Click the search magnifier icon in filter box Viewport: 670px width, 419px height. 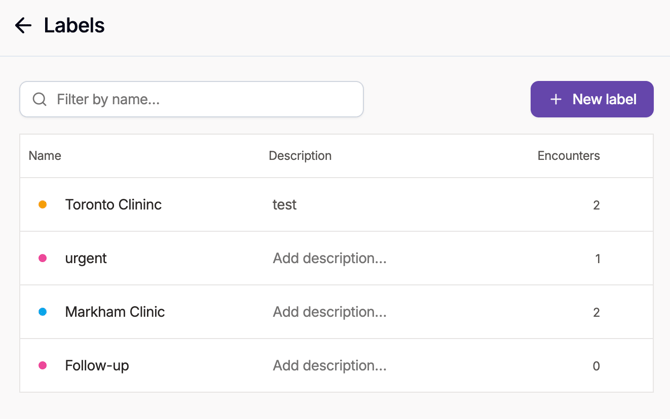click(40, 100)
